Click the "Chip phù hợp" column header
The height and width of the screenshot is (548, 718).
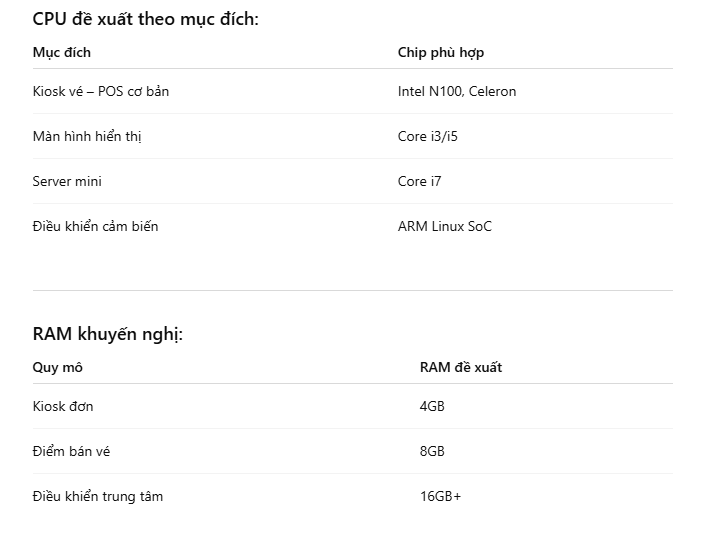coord(441,52)
